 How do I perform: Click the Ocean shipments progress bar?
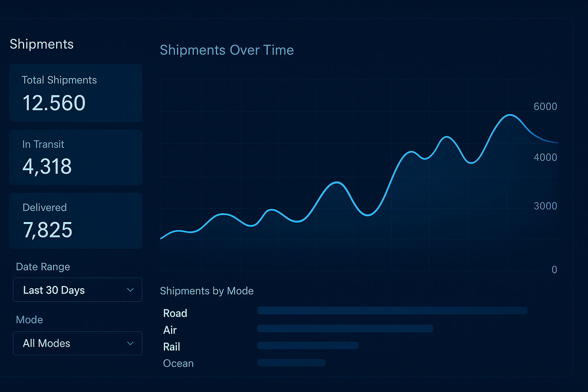[291, 363]
